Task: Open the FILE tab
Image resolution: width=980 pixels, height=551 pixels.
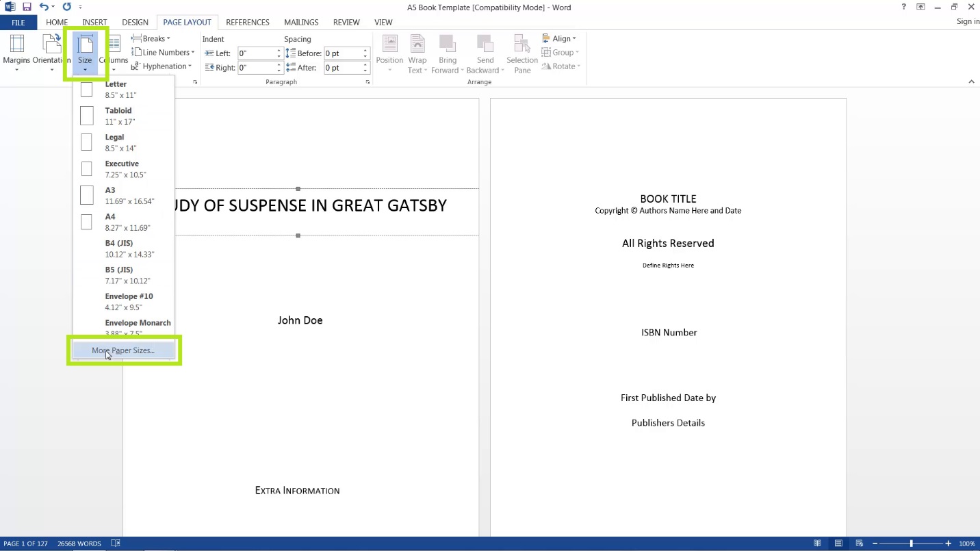Action: (x=18, y=23)
